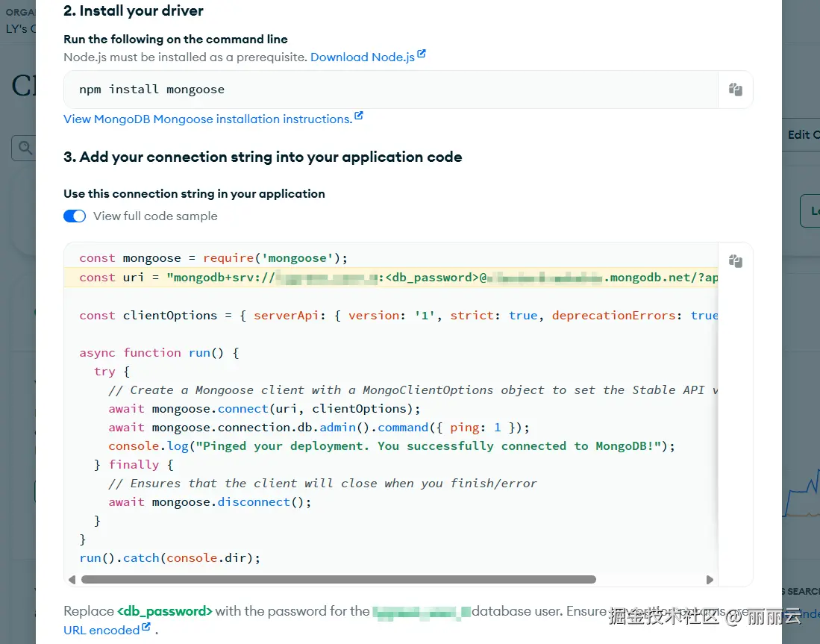
Task: Click the partially visible Edit button
Action: click(803, 135)
